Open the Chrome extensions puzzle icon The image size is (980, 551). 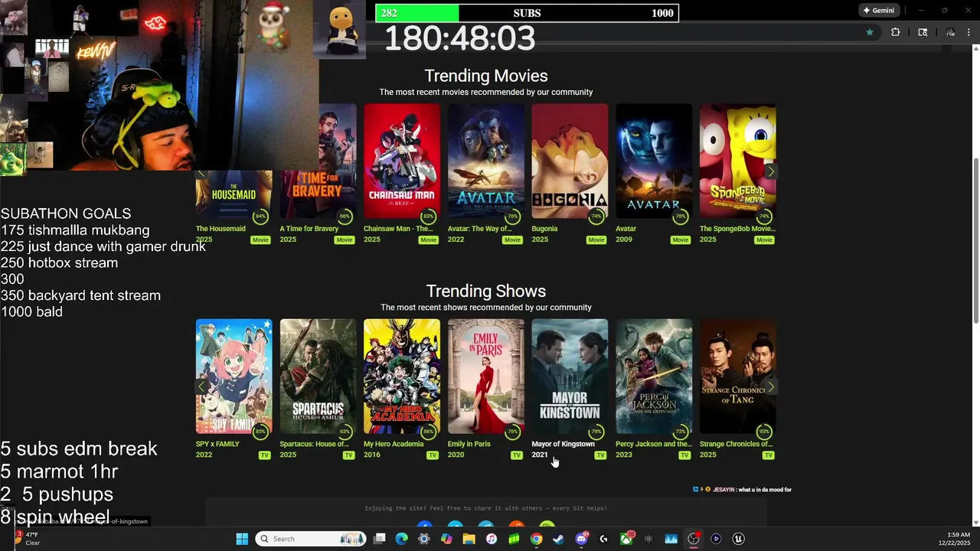[895, 32]
